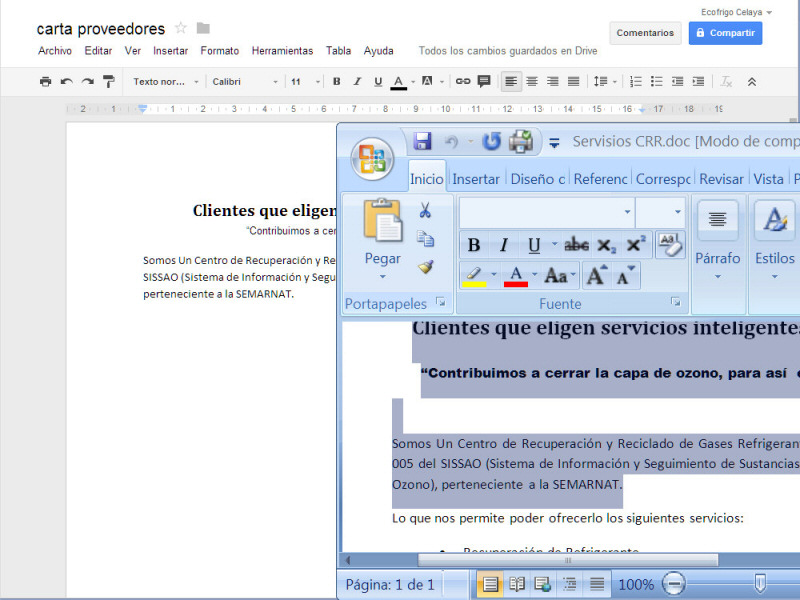The height and width of the screenshot is (600, 800).
Task: Open the Calibri font dropdown in Docs
Action: pyautogui.click(x=245, y=82)
